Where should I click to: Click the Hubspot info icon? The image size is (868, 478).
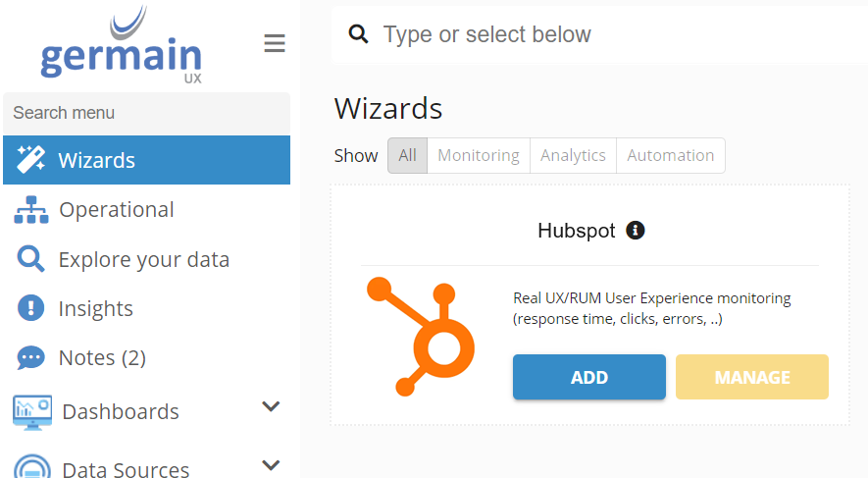click(636, 231)
